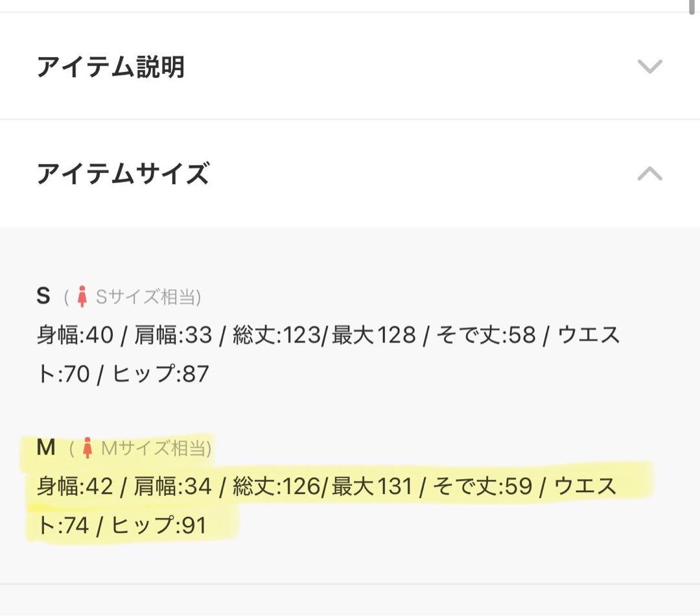
Task: Select the S size そで丈:58 measurement
Action: tap(486, 335)
